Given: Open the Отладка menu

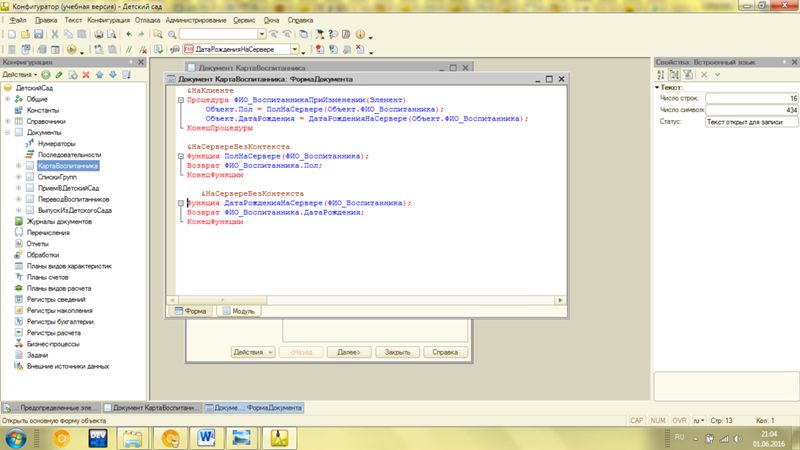Looking at the screenshot, I should pyautogui.click(x=147, y=20).
